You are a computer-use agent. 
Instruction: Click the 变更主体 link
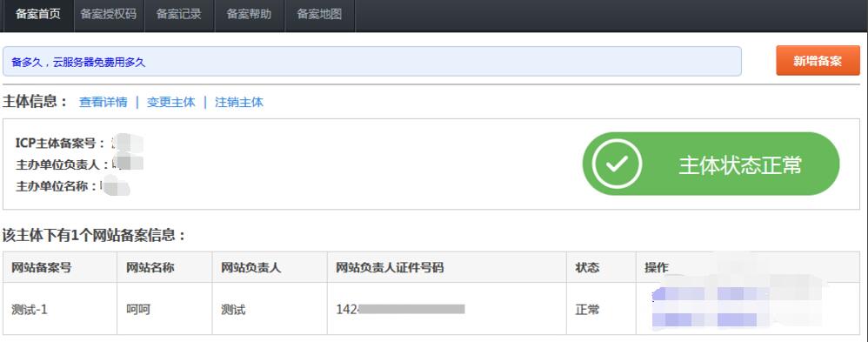pyautogui.click(x=171, y=102)
